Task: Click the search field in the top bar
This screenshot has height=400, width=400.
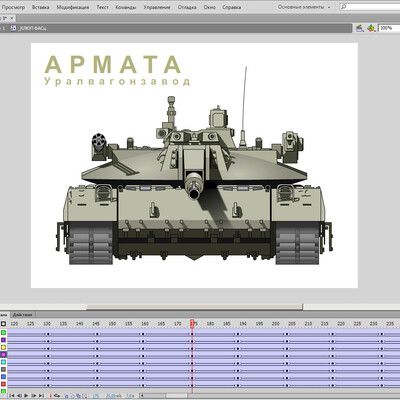Action: pos(370,7)
